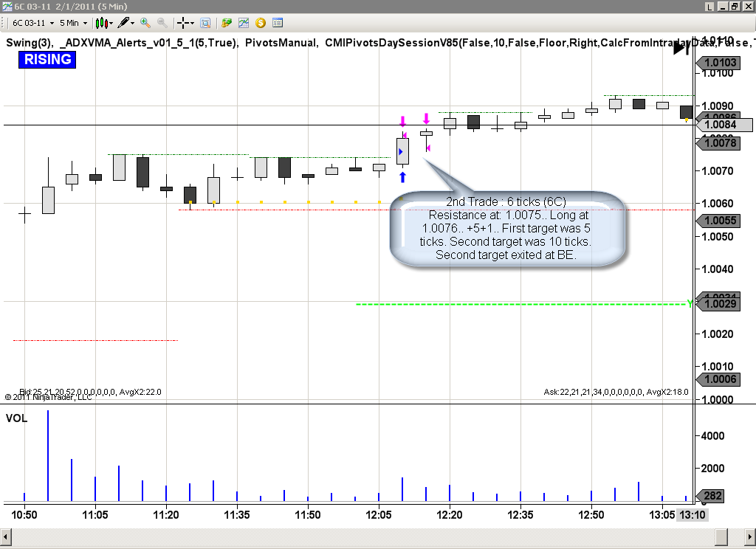
Task: Click the Ask depth text line
Action: point(616,392)
